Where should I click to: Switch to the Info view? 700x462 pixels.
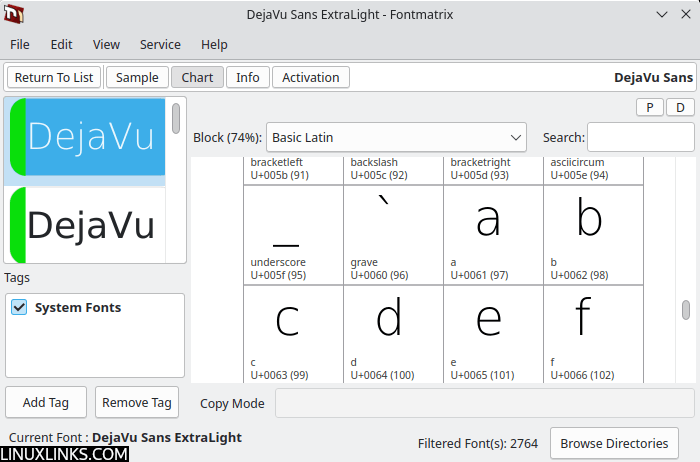(248, 78)
